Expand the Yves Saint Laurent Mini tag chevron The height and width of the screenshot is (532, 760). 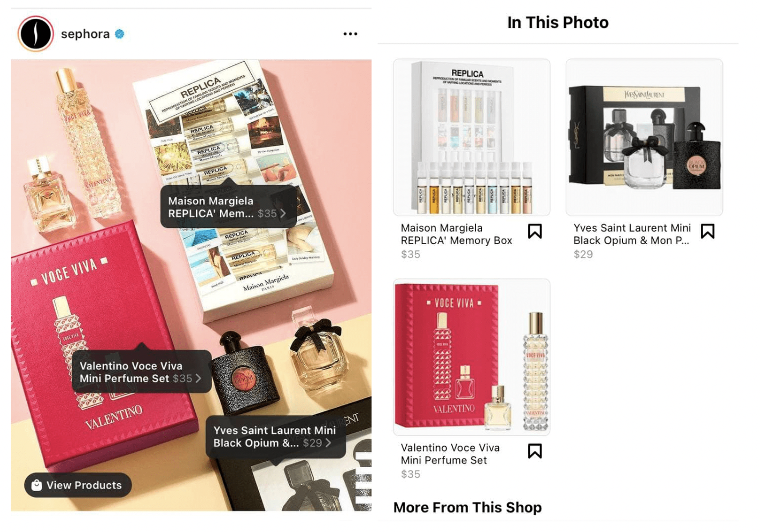click(328, 443)
